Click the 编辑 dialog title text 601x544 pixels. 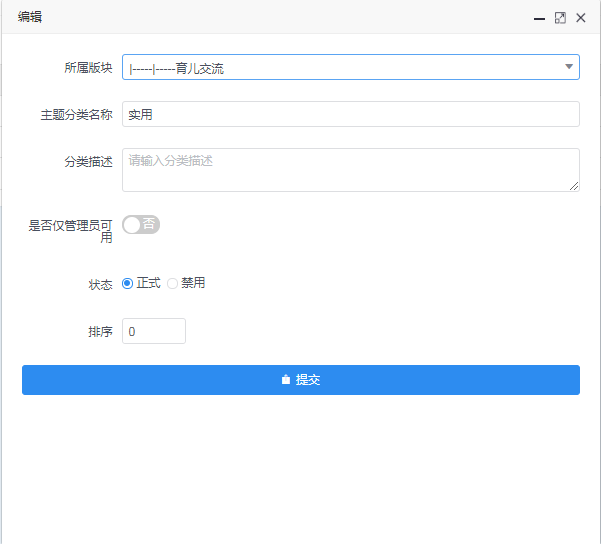30,17
